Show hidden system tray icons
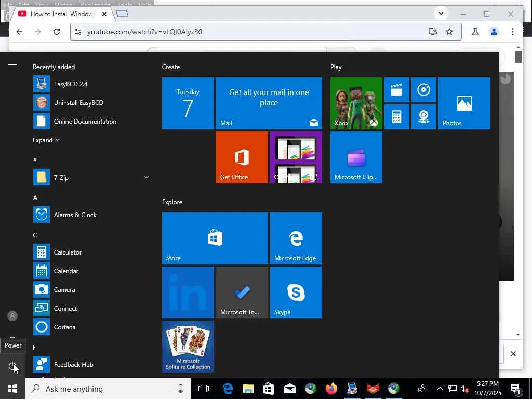The width and height of the screenshot is (532, 399). pos(440,389)
